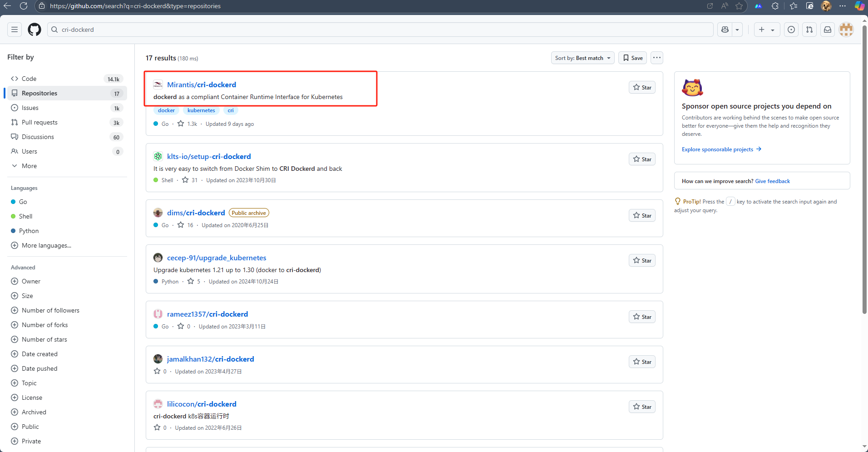Click the browser refresh button
This screenshot has width=868, height=452.
pyautogui.click(x=24, y=6)
